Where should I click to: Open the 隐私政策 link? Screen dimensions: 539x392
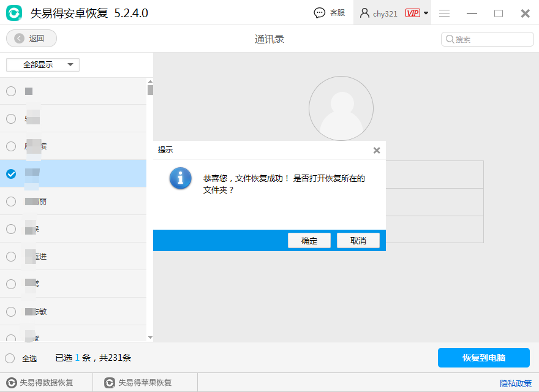[516, 383]
